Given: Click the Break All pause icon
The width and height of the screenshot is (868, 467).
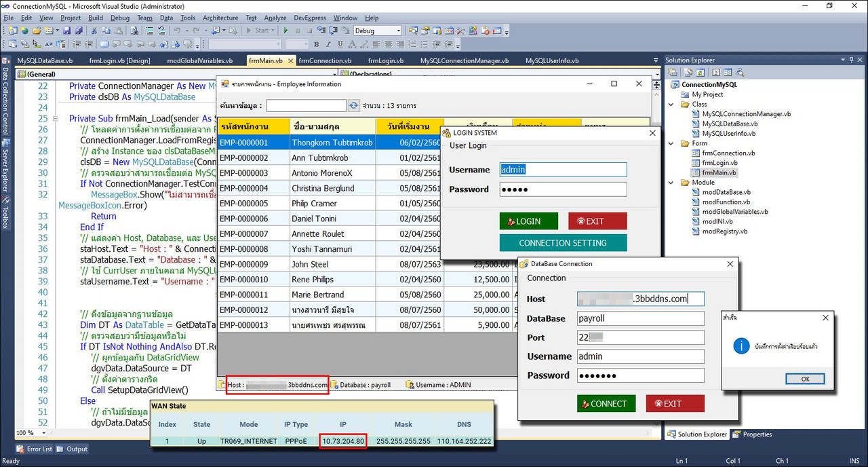Looking at the screenshot, I should tap(298, 31).
